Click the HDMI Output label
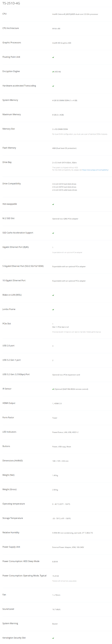The height and width of the screenshot is (644, 112). coord(9,403)
